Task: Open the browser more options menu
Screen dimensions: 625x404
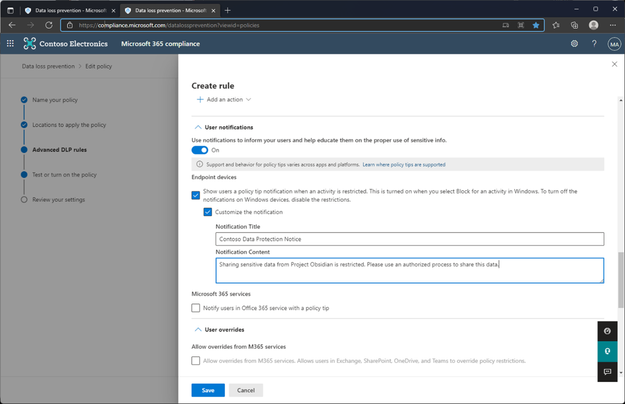Action: pos(613,25)
